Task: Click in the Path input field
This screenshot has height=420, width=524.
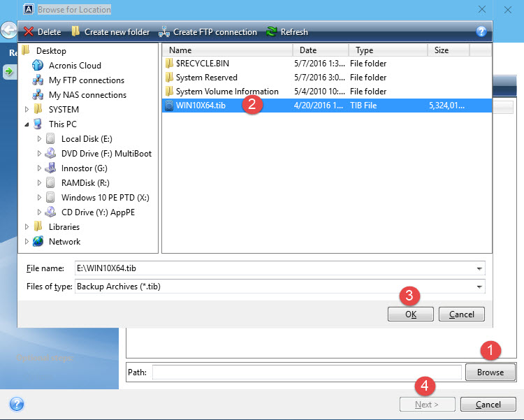Action: 307,372
